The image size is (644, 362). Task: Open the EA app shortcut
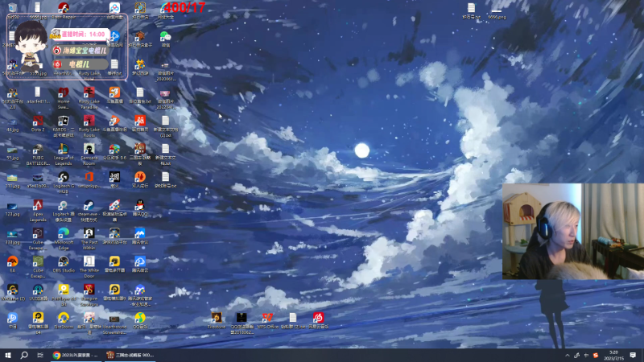pos(12,261)
